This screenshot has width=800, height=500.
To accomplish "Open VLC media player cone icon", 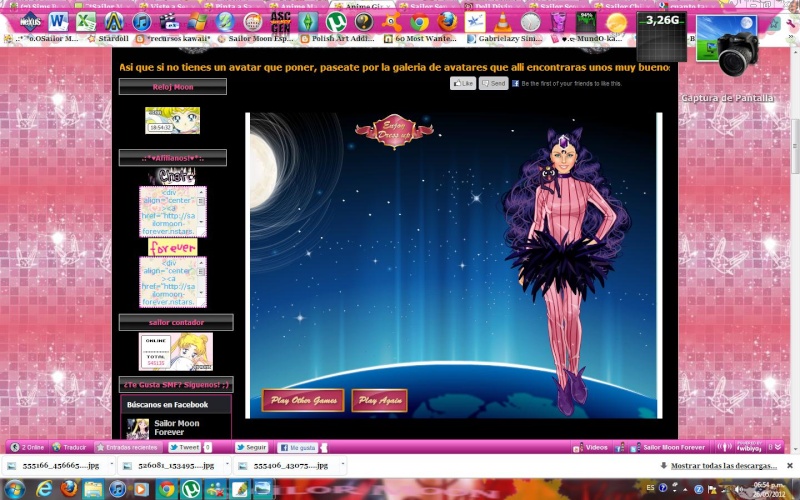I will (503, 22).
